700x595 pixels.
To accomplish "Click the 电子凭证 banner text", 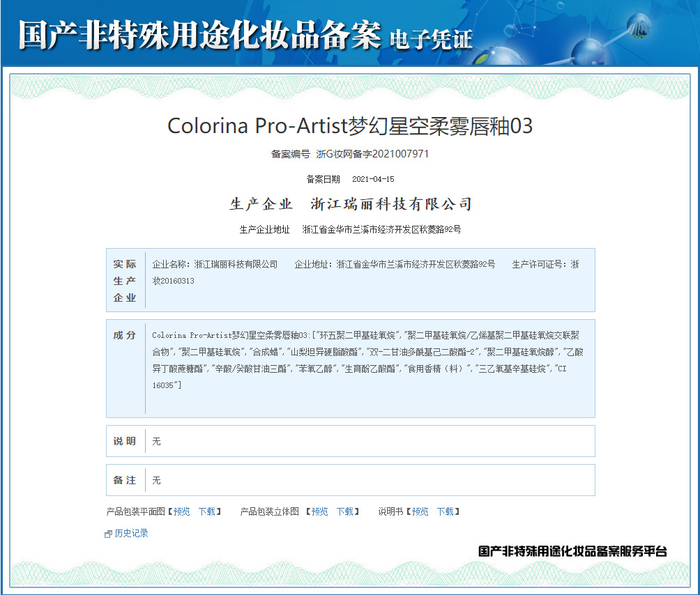I will [x=431, y=39].
